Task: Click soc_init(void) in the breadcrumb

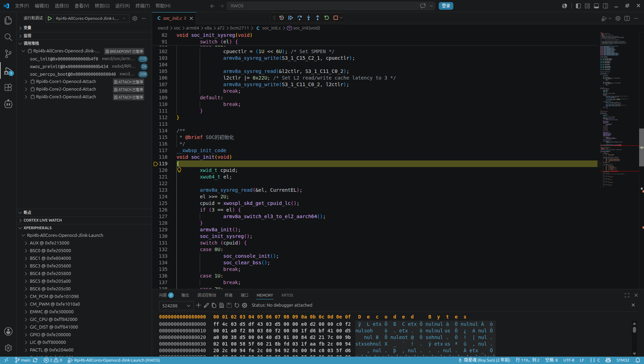Action: pyautogui.click(x=306, y=28)
